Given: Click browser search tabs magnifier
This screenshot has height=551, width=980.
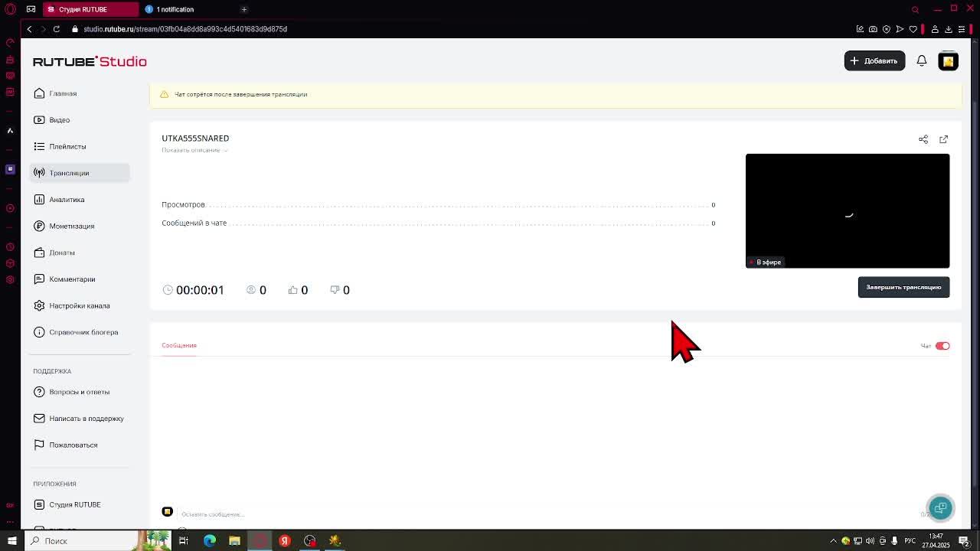Looking at the screenshot, I should pyautogui.click(x=915, y=9).
